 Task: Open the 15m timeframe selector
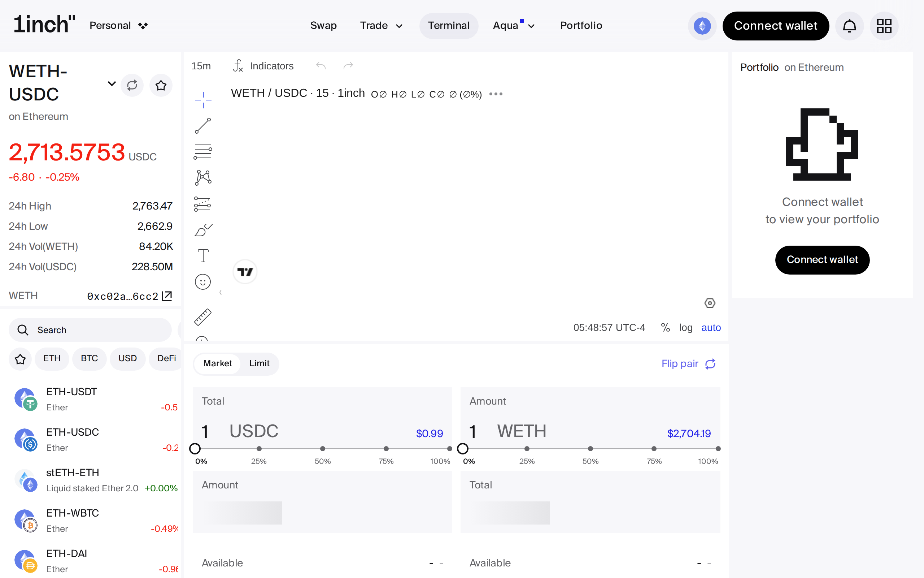[201, 66]
